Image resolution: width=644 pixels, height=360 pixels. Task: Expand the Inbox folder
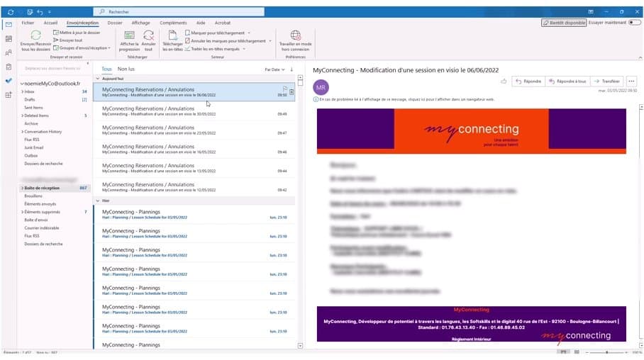click(x=22, y=91)
